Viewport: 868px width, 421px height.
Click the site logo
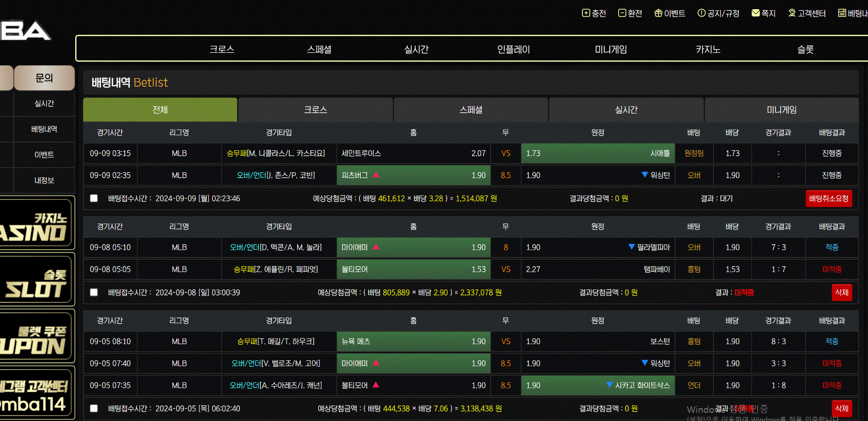pos(25,30)
